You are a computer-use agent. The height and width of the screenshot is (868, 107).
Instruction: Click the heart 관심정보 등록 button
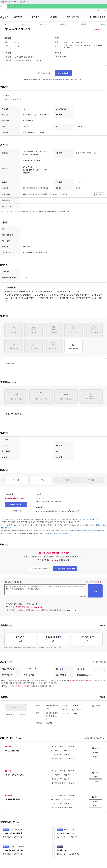44,73
